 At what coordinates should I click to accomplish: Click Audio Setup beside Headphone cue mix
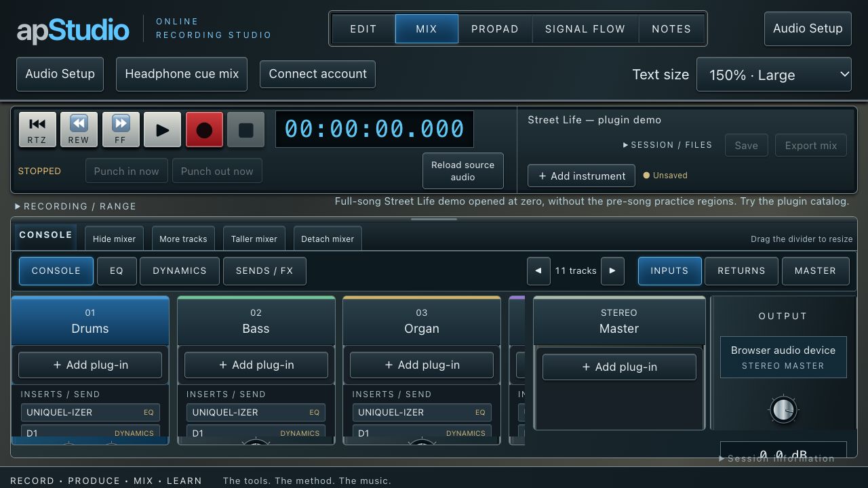point(60,74)
